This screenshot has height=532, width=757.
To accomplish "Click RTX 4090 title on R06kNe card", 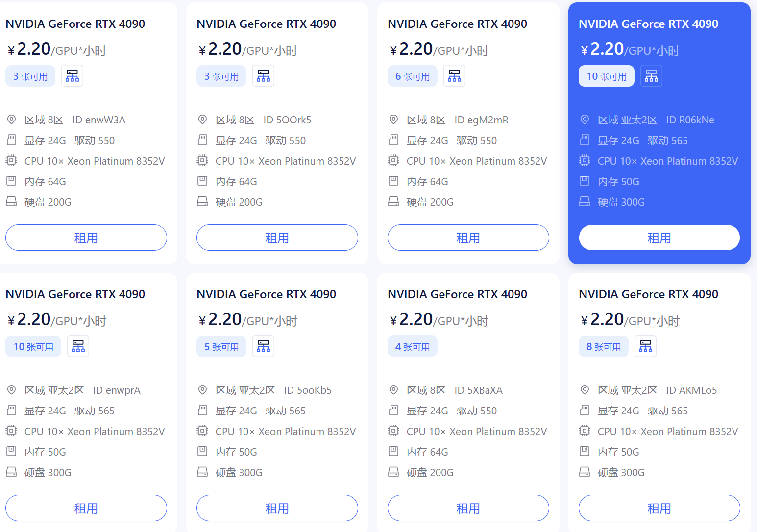I will click(649, 24).
